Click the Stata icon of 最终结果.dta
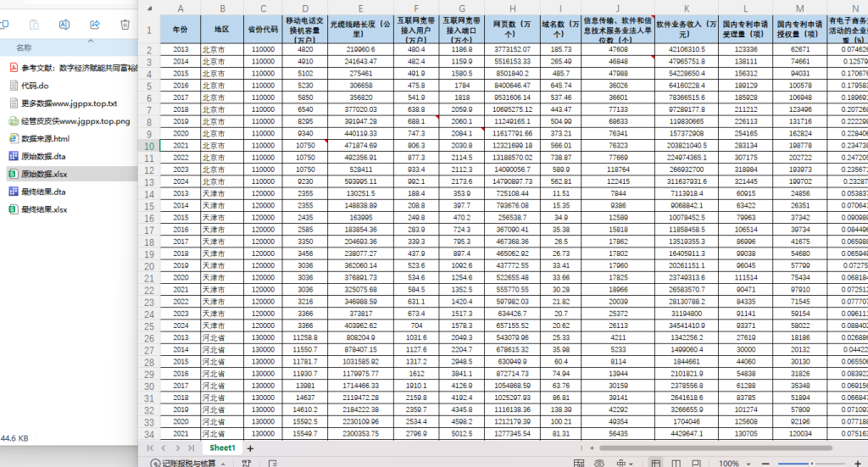Screen dimensions: 868x467 [14, 192]
